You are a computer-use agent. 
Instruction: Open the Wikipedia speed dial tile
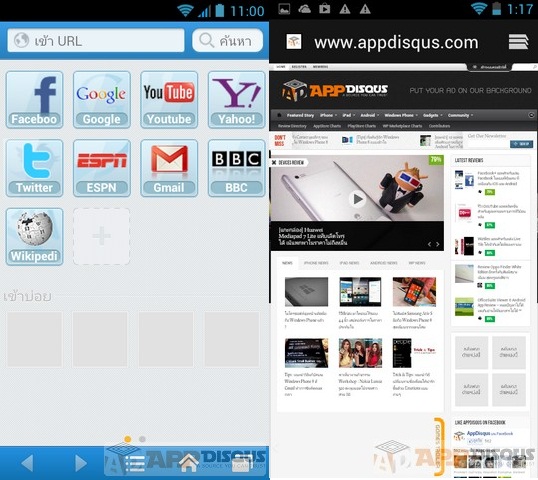[x=34, y=236]
